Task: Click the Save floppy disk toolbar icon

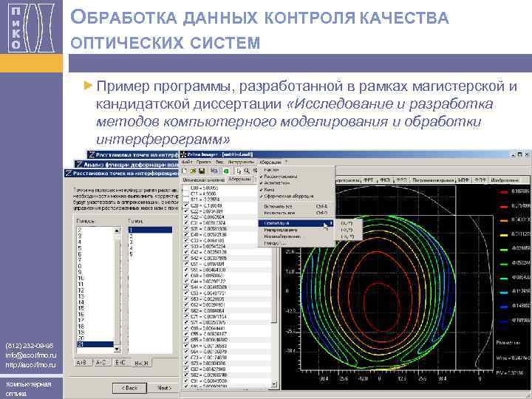Action: [x=202, y=171]
